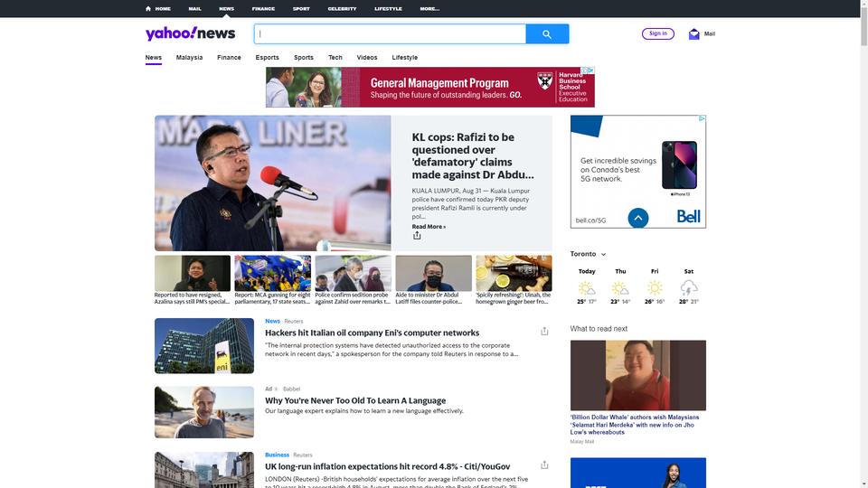Click the Bell ad scroll-up arrow
Viewport: 868px width, 488px height.
(x=637, y=218)
